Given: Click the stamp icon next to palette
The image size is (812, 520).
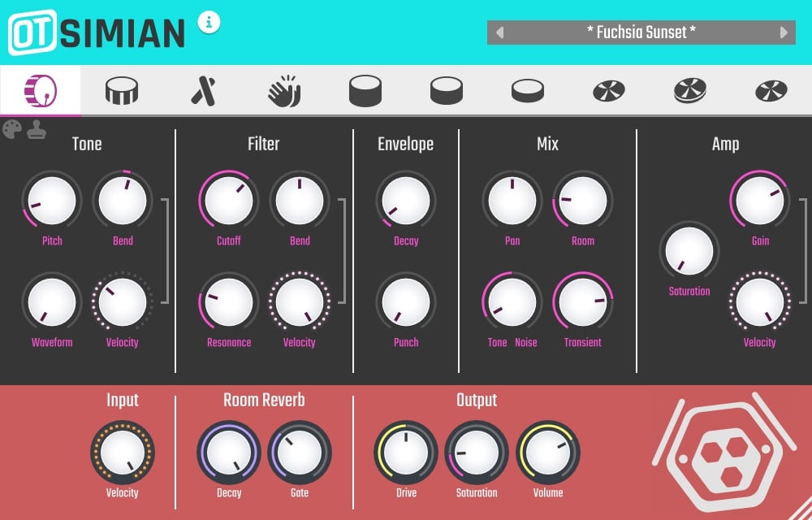Looking at the screenshot, I should 37,129.
